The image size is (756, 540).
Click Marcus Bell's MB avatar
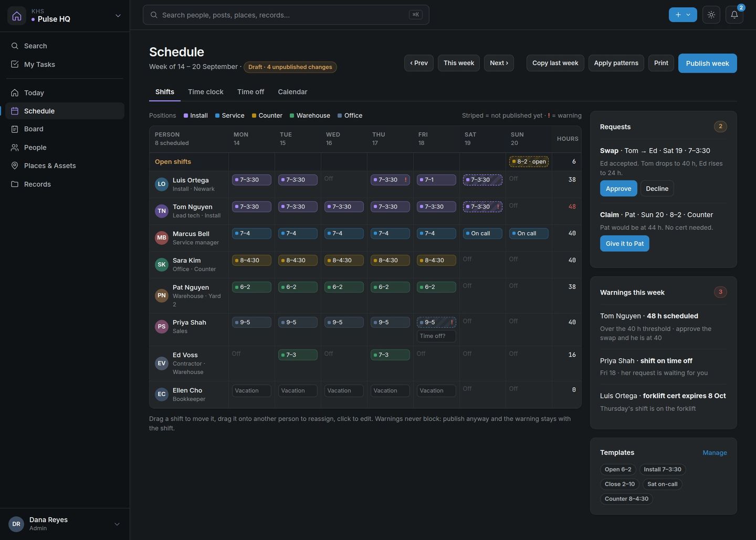click(x=162, y=237)
